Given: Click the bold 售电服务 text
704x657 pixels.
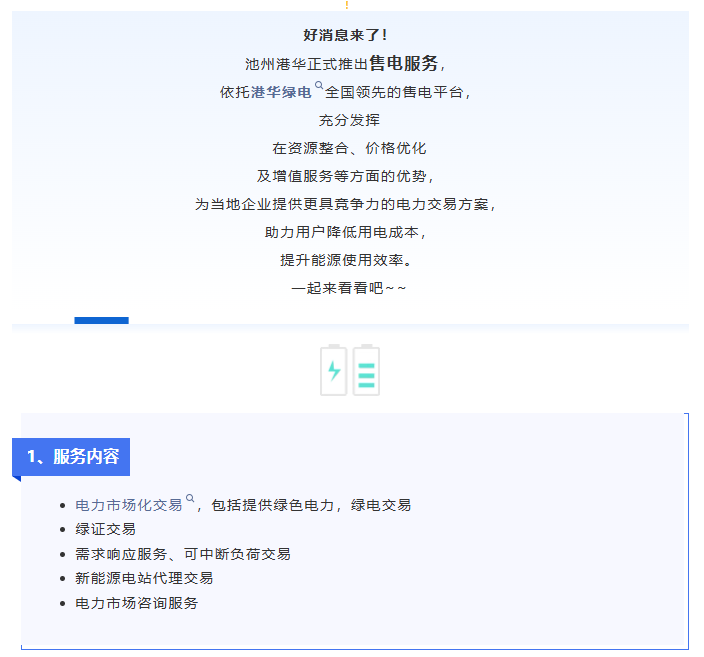Looking at the screenshot, I should tap(403, 63).
